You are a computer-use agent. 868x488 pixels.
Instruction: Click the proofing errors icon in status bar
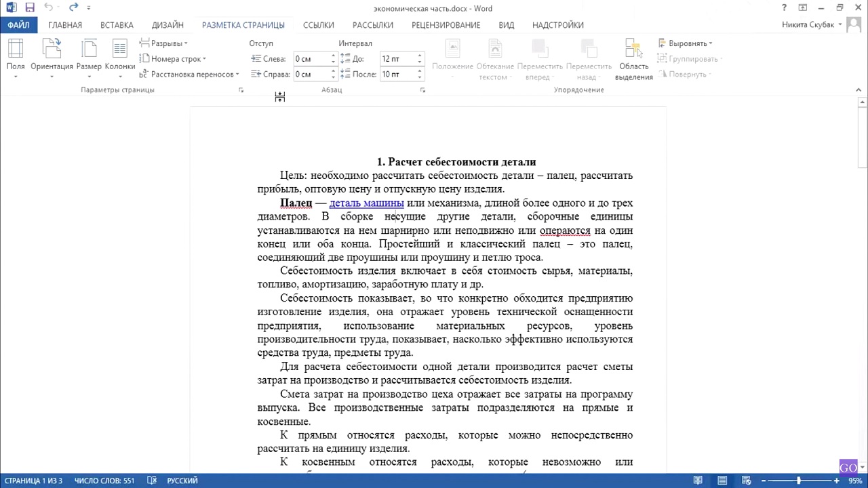click(x=151, y=481)
